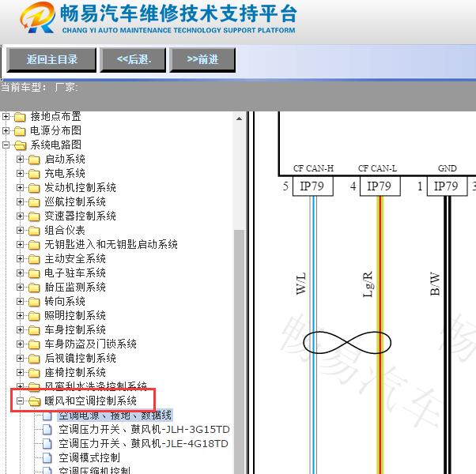
Task: Click the IP79 connector box at pin 1
Action: coord(447,186)
